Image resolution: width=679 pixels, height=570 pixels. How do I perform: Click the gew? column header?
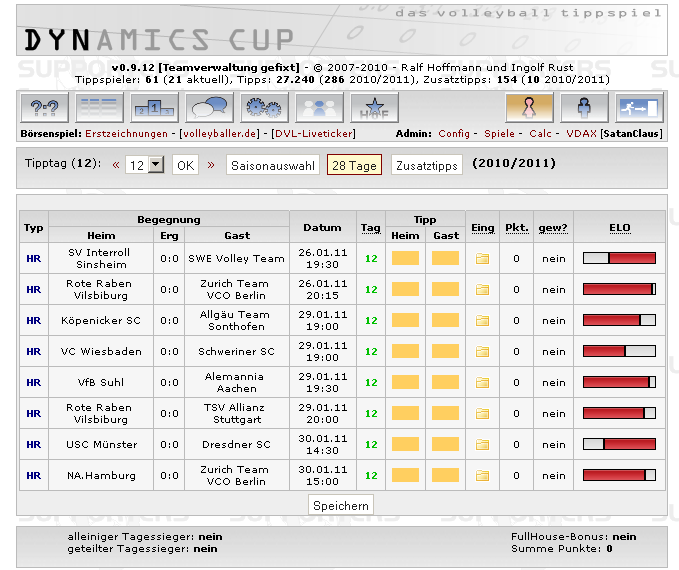tap(553, 228)
